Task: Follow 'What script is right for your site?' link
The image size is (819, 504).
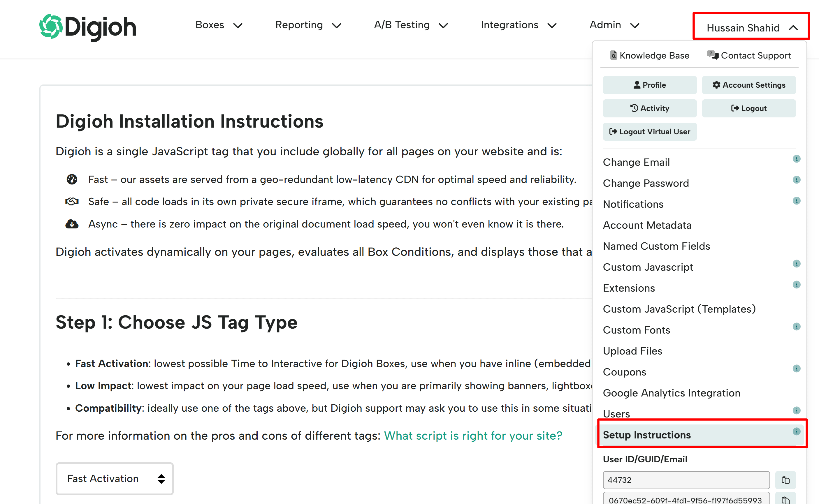Action: click(x=473, y=436)
